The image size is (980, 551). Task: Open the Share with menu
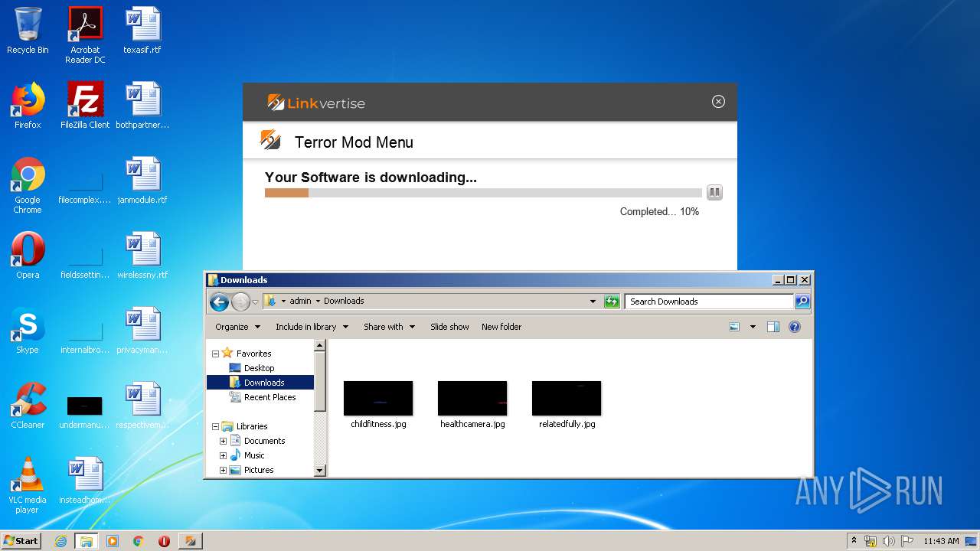[389, 327]
